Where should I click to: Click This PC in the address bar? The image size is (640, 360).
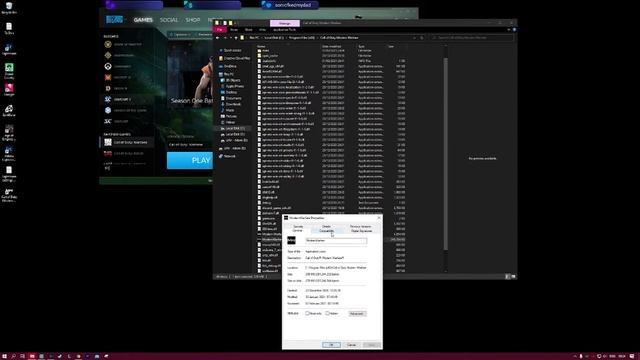(254, 38)
